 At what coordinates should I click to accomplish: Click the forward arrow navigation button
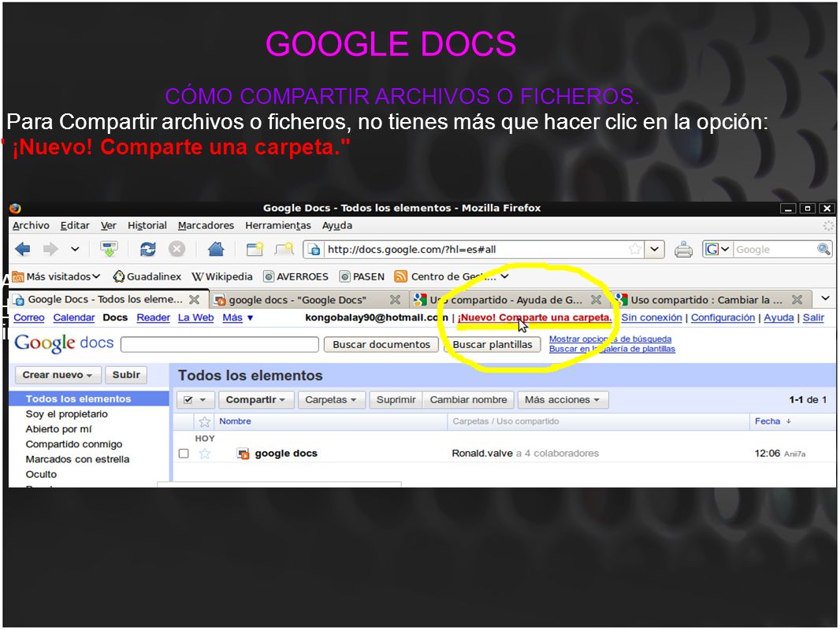click(x=50, y=249)
